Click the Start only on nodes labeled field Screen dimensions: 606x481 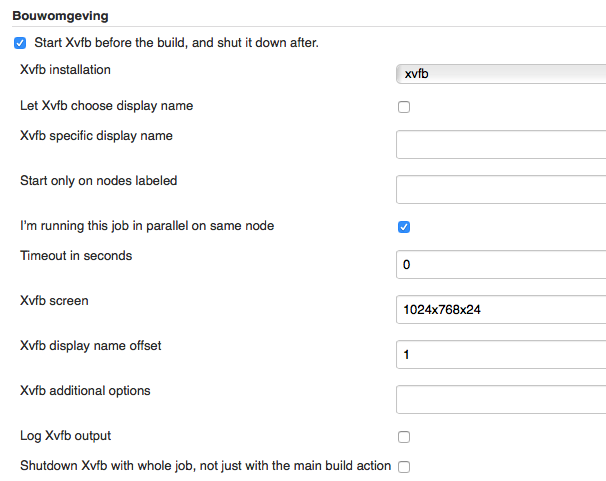pos(501,189)
